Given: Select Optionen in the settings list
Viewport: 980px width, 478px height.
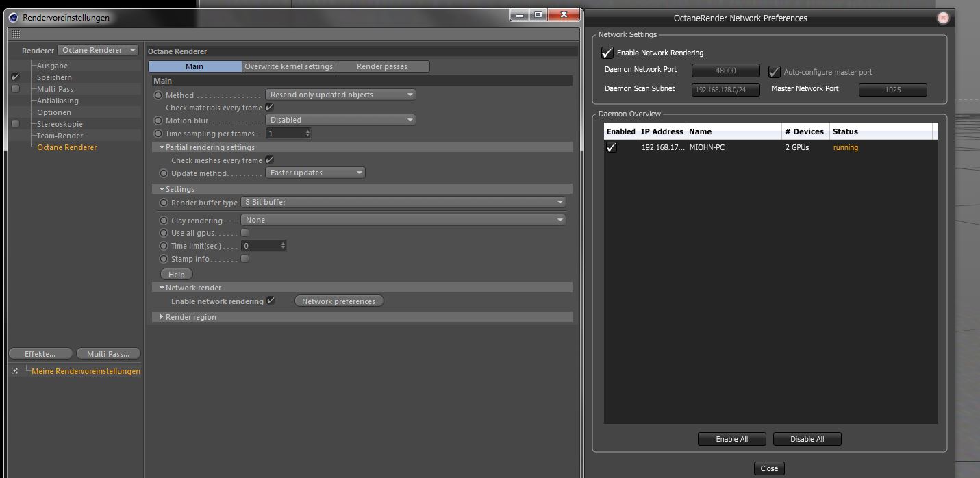Looking at the screenshot, I should coord(54,112).
